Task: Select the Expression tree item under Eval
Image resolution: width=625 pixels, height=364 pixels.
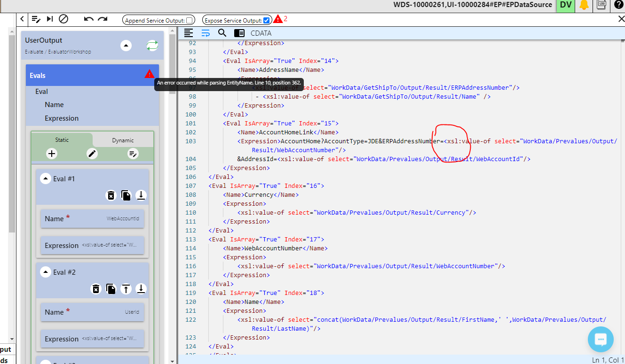Action: coord(62,118)
